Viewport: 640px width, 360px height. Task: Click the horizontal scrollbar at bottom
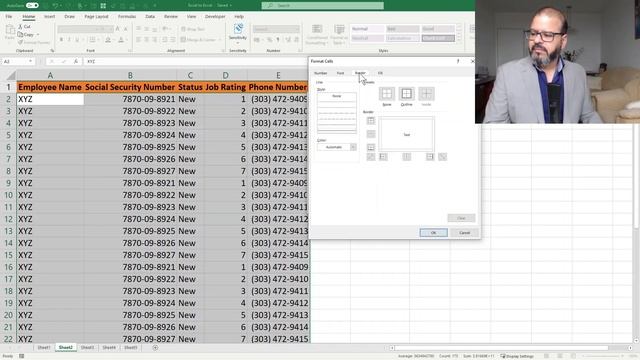502,348
